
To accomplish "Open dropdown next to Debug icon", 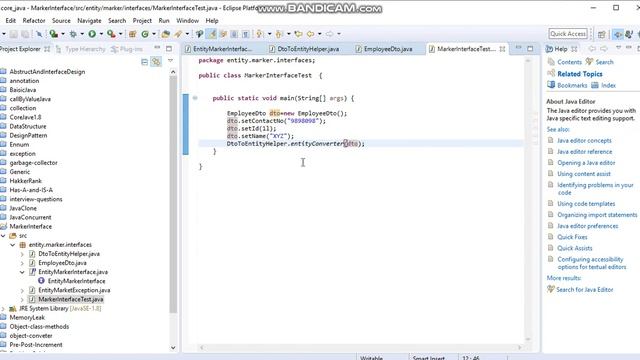I will (82, 34).
